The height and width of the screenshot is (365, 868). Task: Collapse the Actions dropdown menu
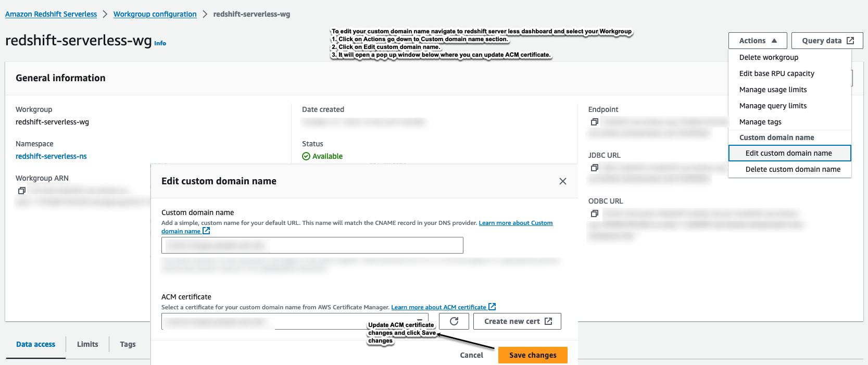pyautogui.click(x=758, y=41)
